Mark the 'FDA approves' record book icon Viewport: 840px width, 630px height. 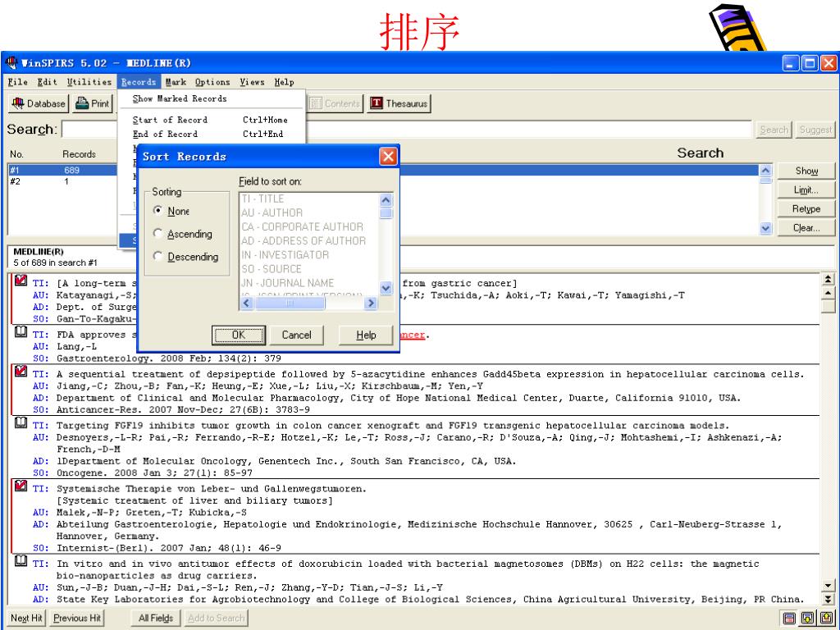pyautogui.click(x=21, y=332)
